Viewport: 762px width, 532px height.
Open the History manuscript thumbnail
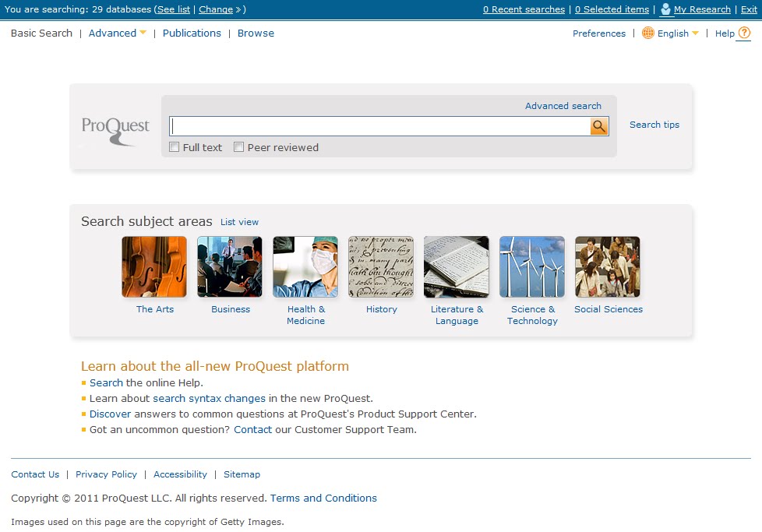coord(381,266)
